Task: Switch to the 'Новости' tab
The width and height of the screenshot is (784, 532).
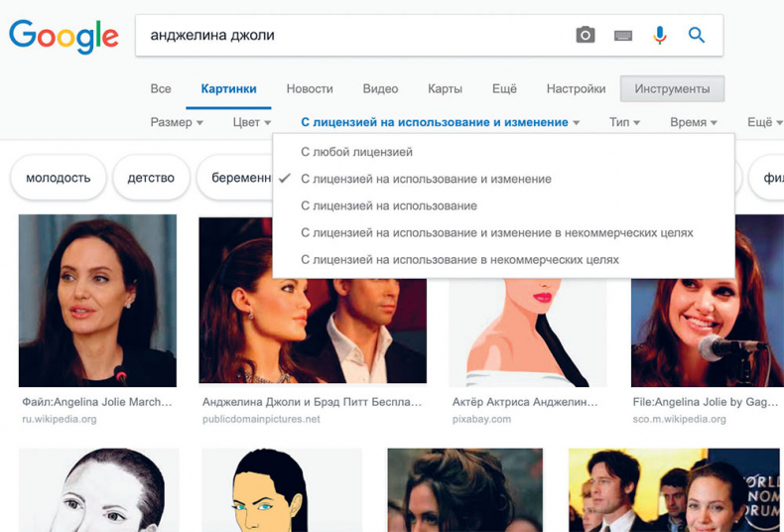Action: [310, 88]
